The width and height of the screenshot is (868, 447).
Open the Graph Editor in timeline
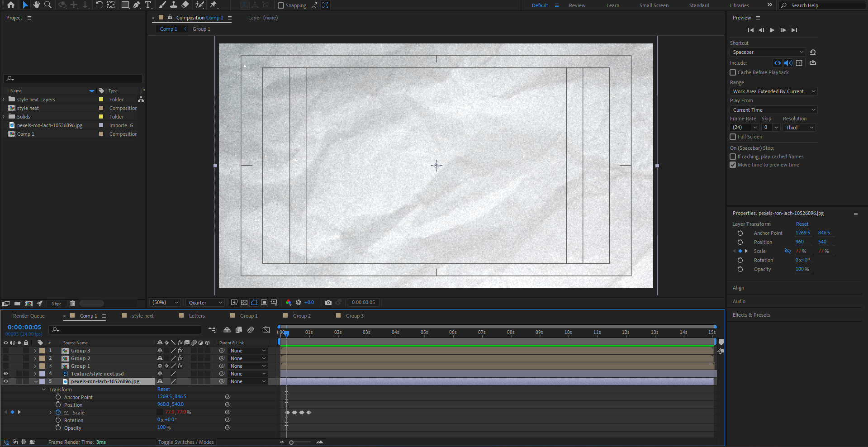point(266,330)
